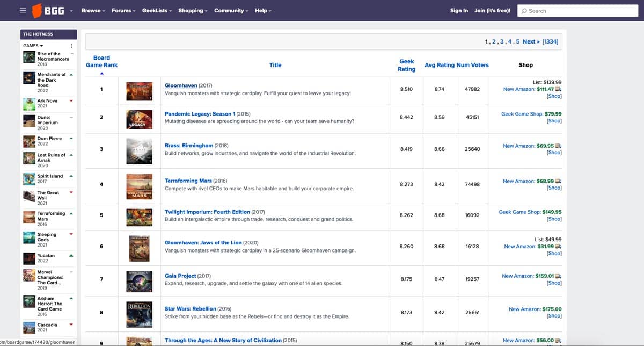Open the hamburger menu in the header
The width and height of the screenshot is (644, 346).
coord(23,11)
